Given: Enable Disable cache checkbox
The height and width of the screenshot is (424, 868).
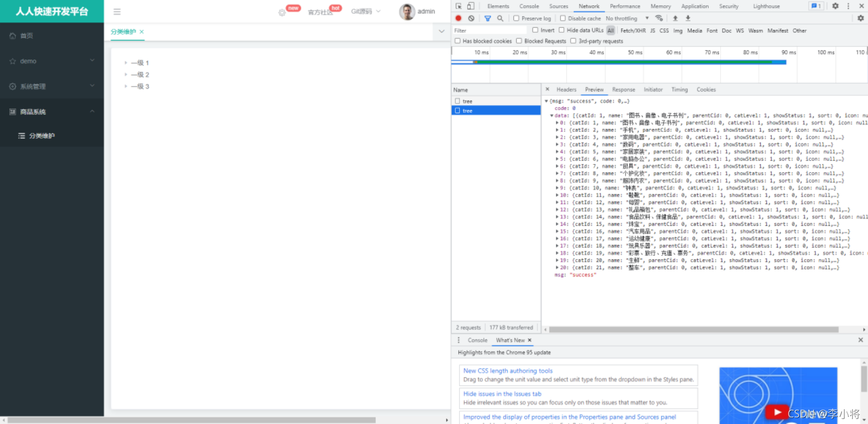Looking at the screenshot, I should tap(563, 18).
